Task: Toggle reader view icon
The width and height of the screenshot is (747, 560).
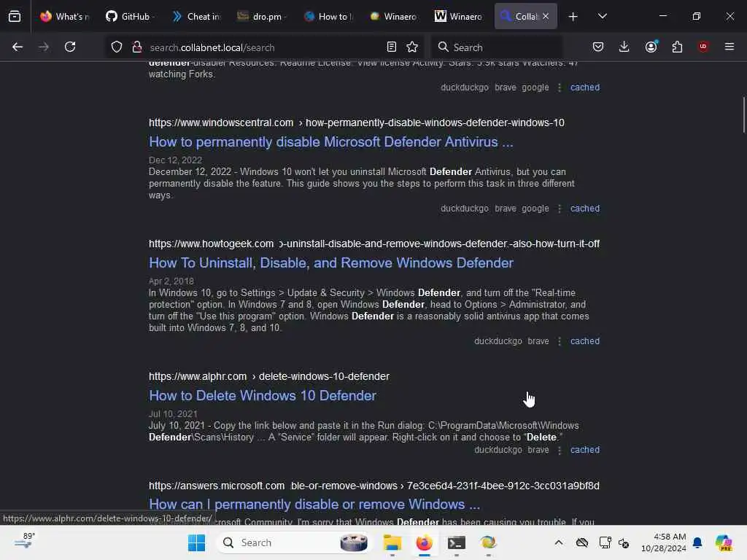Action: click(392, 47)
